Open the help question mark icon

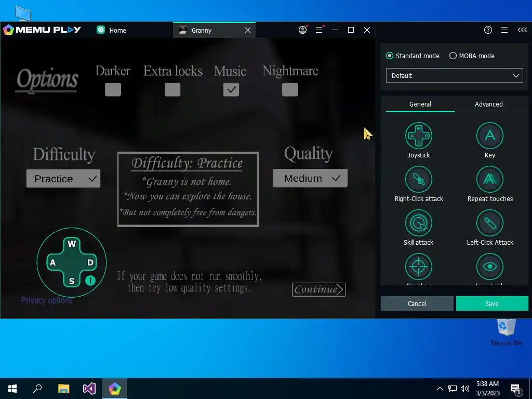[488, 30]
